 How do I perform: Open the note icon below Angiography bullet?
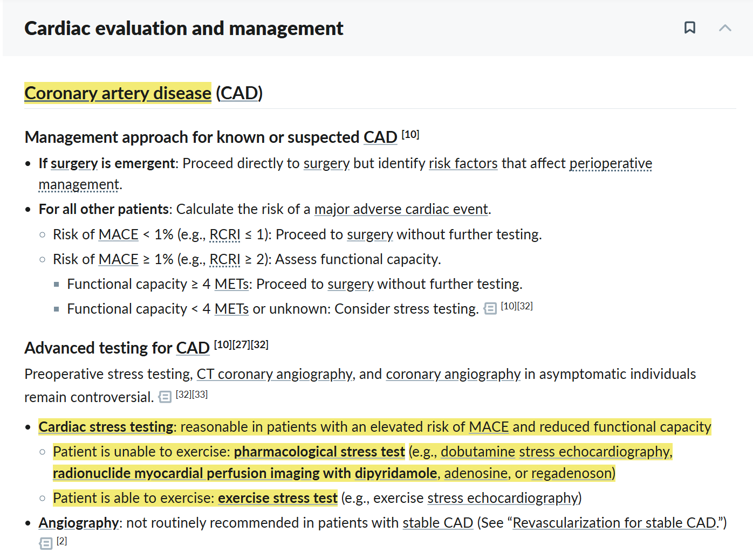pyautogui.click(x=46, y=543)
